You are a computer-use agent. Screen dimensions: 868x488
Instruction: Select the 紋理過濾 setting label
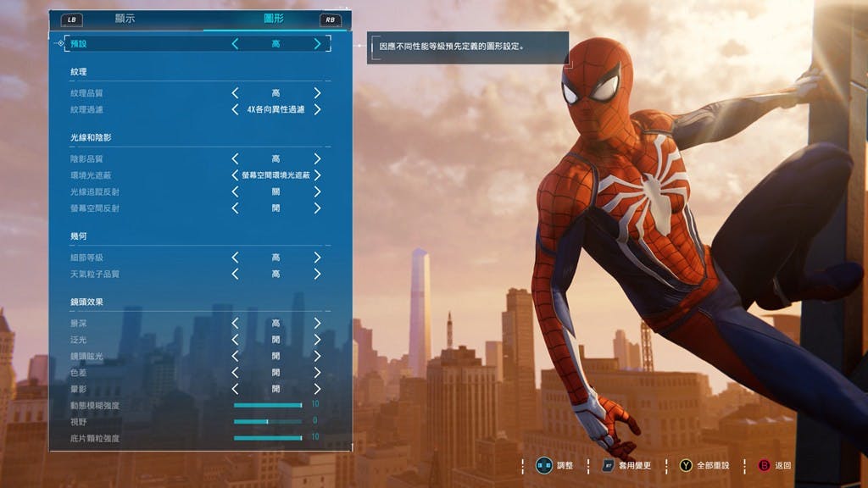[x=86, y=109]
